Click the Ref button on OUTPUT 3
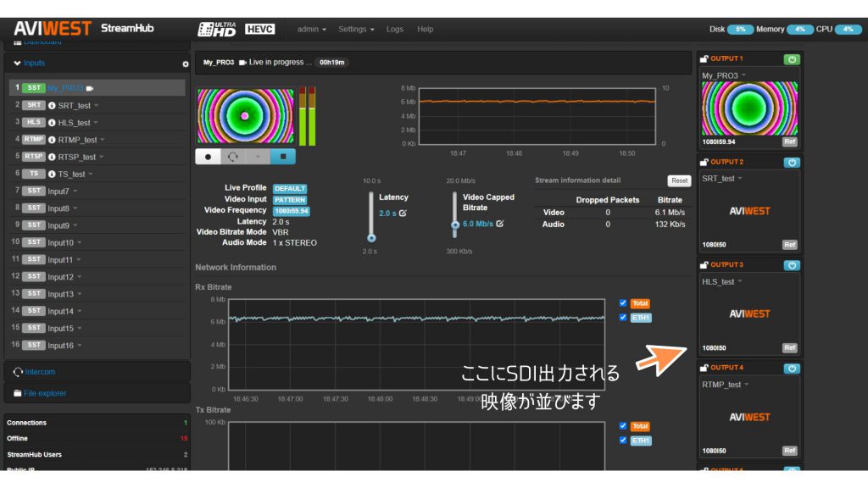Screen dimensions: 868x488 pos(790,347)
